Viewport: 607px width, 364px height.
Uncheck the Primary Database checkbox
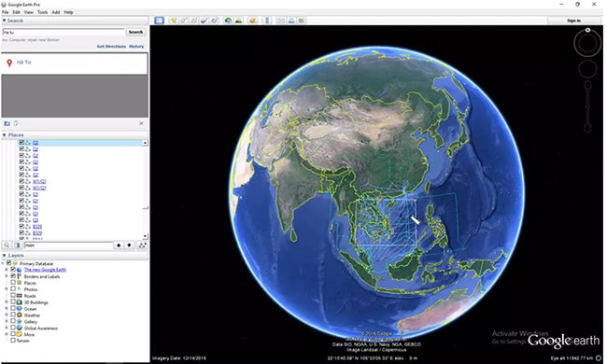9,263
